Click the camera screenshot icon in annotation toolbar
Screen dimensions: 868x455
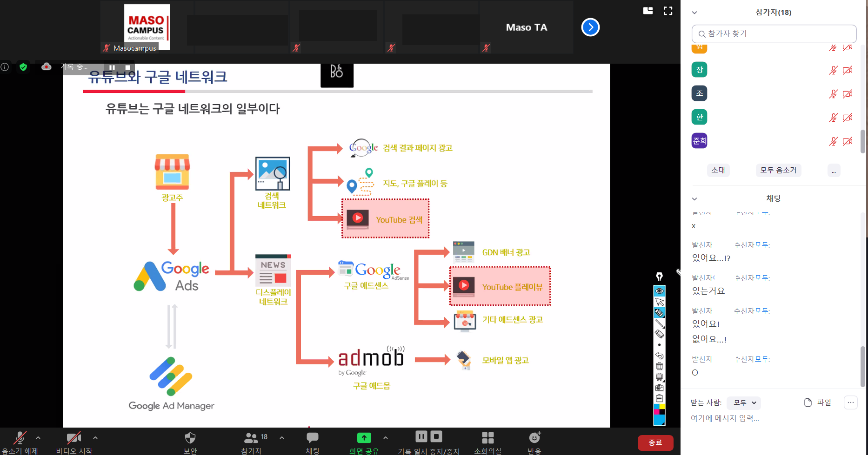pos(660,388)
